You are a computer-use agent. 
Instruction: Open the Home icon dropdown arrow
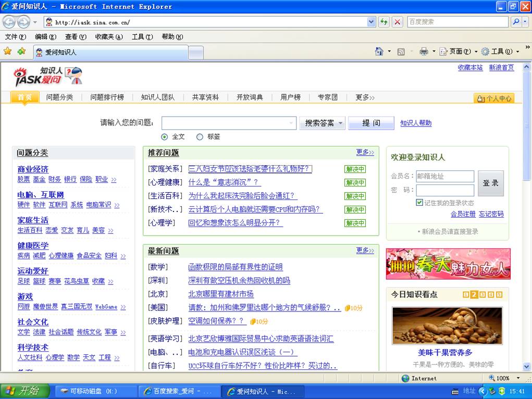389,52
